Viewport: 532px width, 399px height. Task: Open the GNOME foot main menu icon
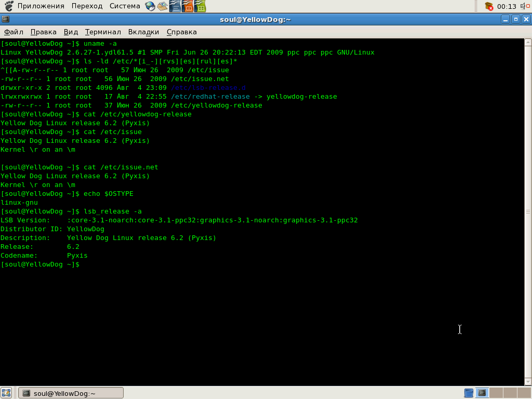pyautogui.click(x=9, y=6)
